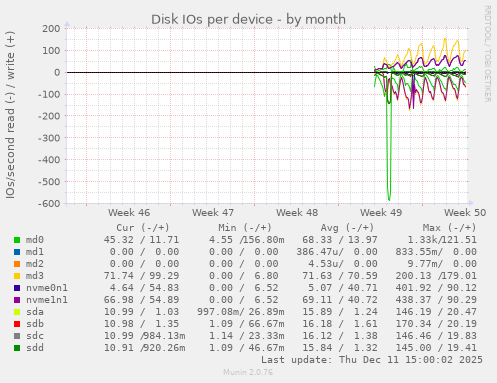Click the sdb red legend swatch
497x383 pixels.
17,324
